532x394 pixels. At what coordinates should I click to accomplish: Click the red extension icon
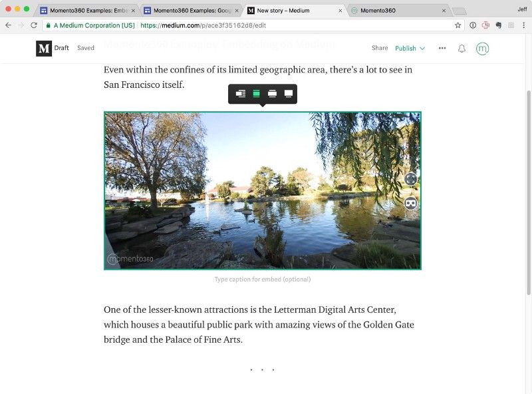click(x=485, y=25)
